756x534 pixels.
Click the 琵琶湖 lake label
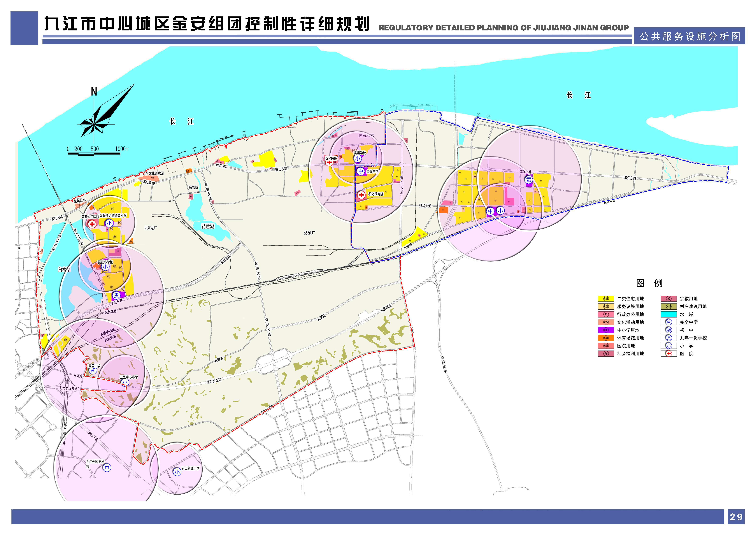pyautogui.click(x=208, y=227)
